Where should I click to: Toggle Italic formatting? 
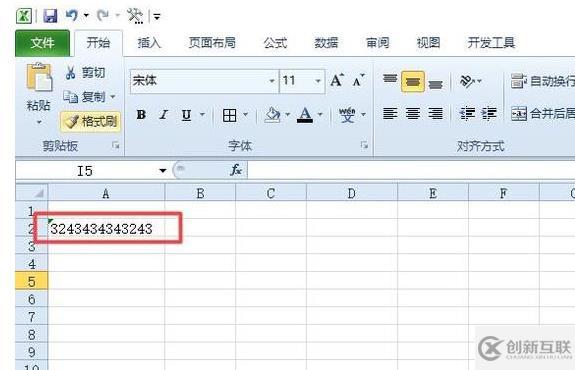click(164, 115)
